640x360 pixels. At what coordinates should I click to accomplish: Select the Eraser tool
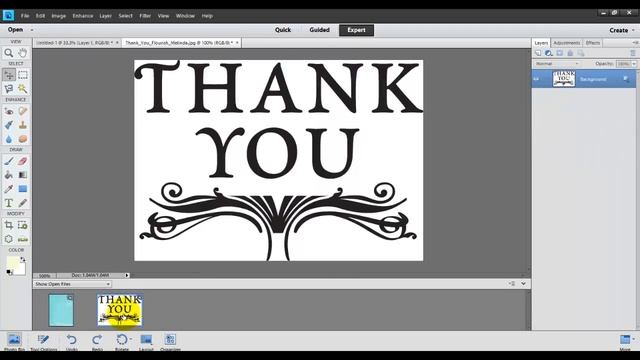click(x=23, y=161)
